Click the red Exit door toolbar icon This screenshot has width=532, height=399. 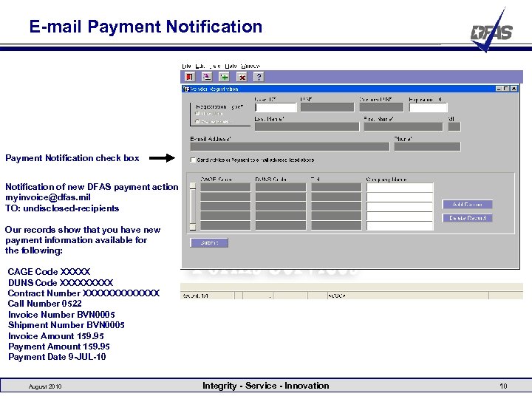190,77
